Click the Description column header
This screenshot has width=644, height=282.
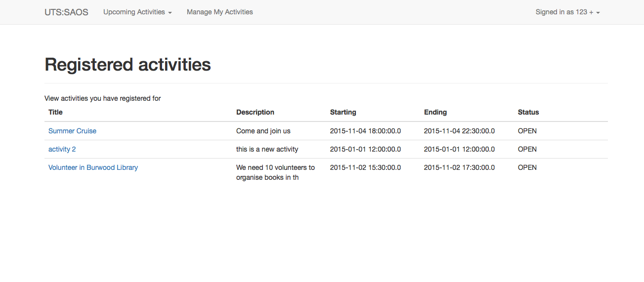coord(255,112)
